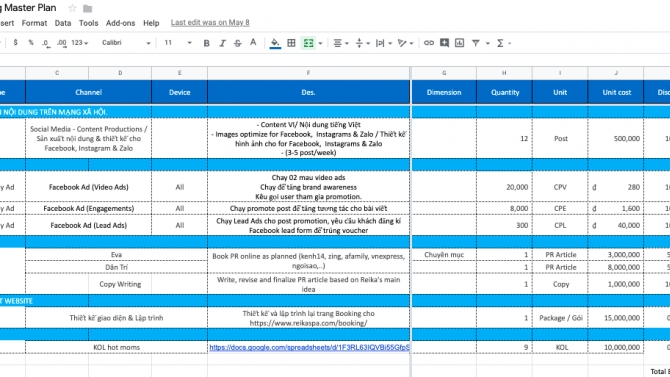Move document using the folder icon
The height and width of the screenshot is (377, 670).
point(88,8)
